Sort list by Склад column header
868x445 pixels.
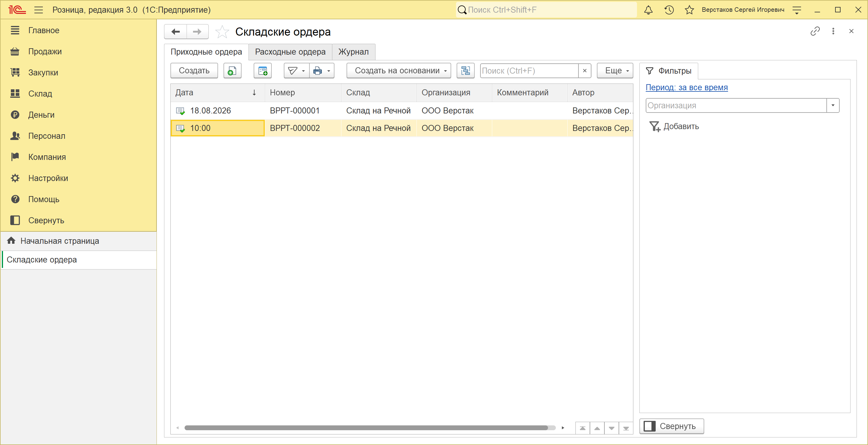[379, 93]
